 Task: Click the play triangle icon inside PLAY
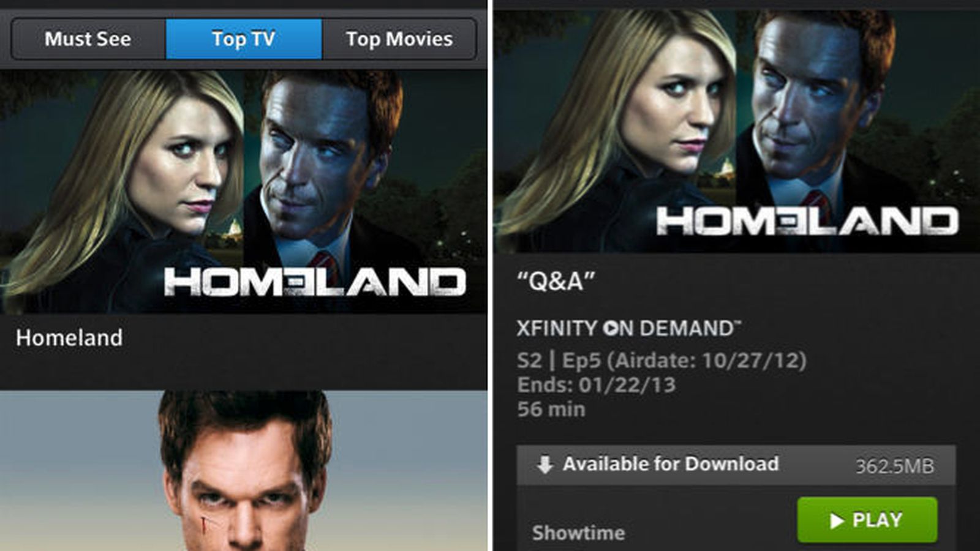837,520
